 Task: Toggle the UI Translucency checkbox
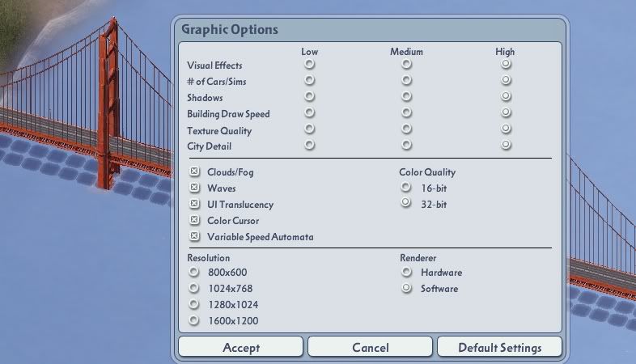195,204
